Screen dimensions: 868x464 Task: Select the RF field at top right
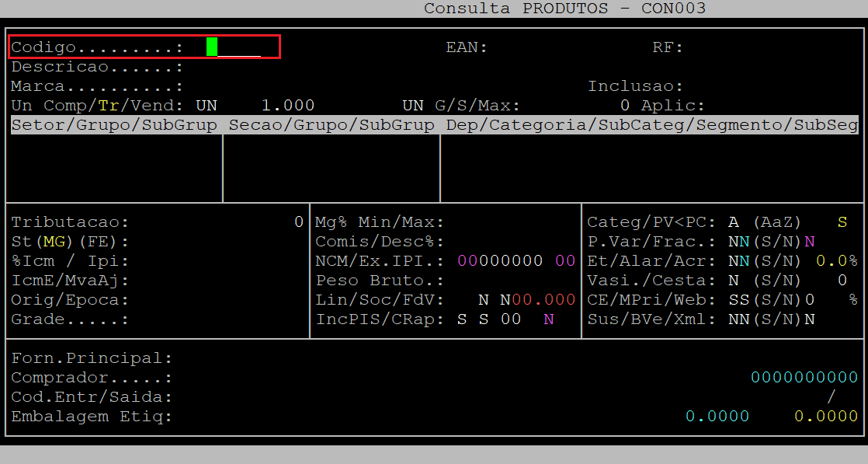tap(667, 47)
